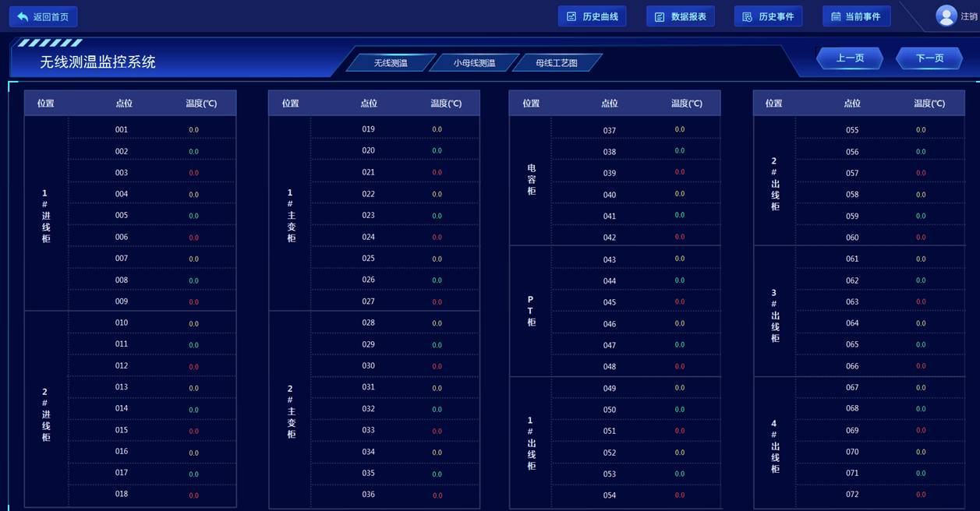The height and width of the screenshot is (511, 980).
Task: Click 位置 header above 电容柜
Action: coord(531,104)
